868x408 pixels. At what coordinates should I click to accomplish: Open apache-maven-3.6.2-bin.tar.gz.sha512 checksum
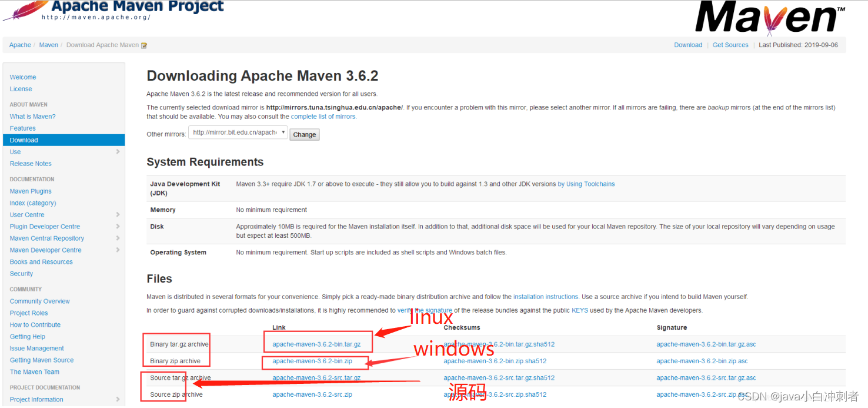(499, 344)
